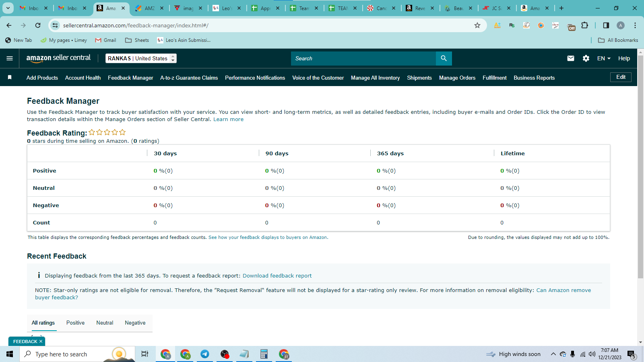The width and height of the screenshot is (644, 362).
Task: Open the Seller Central hamburger menu
Action: click(x=10, y=58)
